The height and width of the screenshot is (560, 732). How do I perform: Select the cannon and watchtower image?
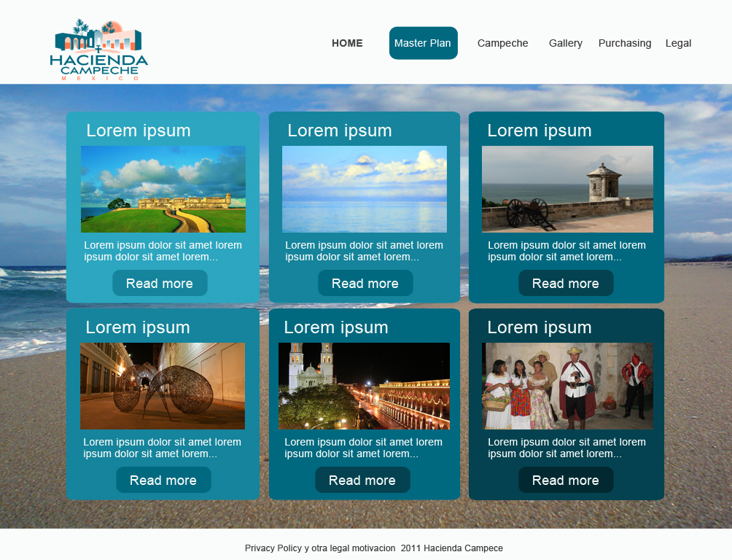pos(567,189)
